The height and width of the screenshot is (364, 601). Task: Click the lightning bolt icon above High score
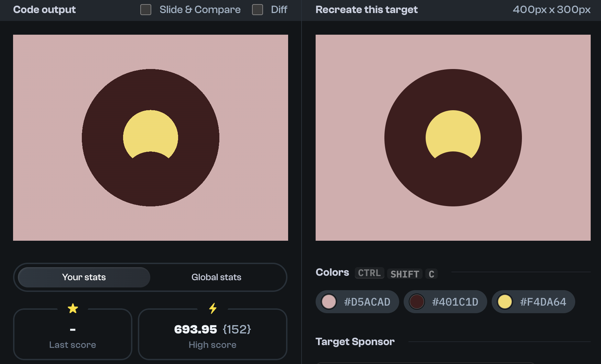(212, 308)
